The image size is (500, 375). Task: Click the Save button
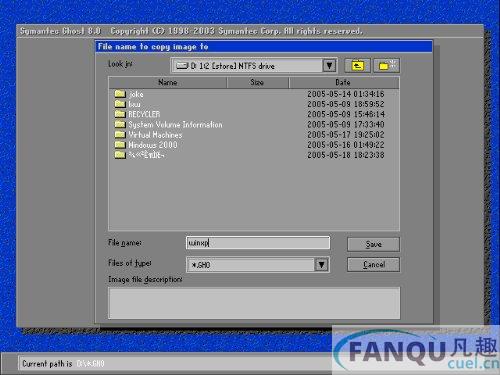point(373,244)
